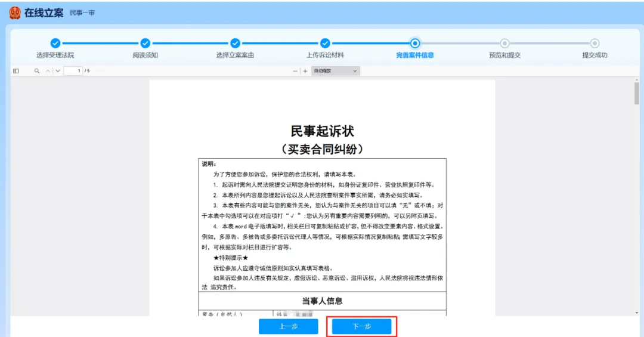Click the line 诉讼参加人应遵守诚信原则
644x337 pixels.
pos(273,268)
